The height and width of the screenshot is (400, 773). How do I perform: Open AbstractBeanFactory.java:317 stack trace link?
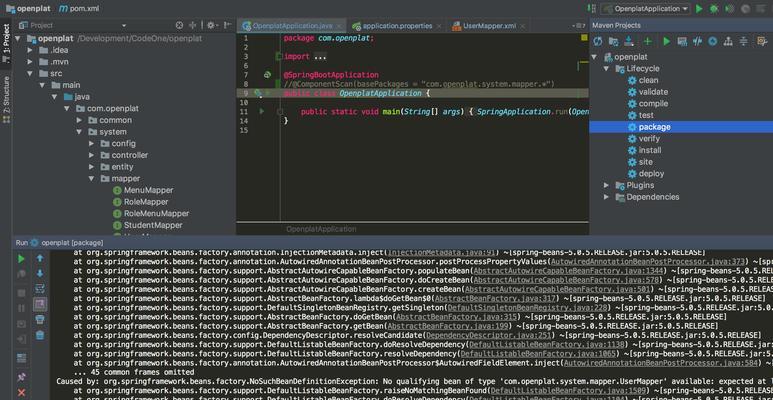[494, 299]
